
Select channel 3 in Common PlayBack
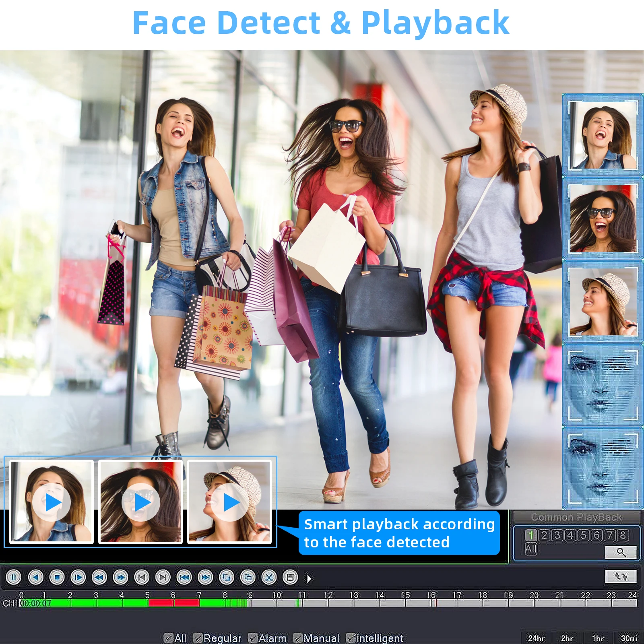tap(557, 535)
